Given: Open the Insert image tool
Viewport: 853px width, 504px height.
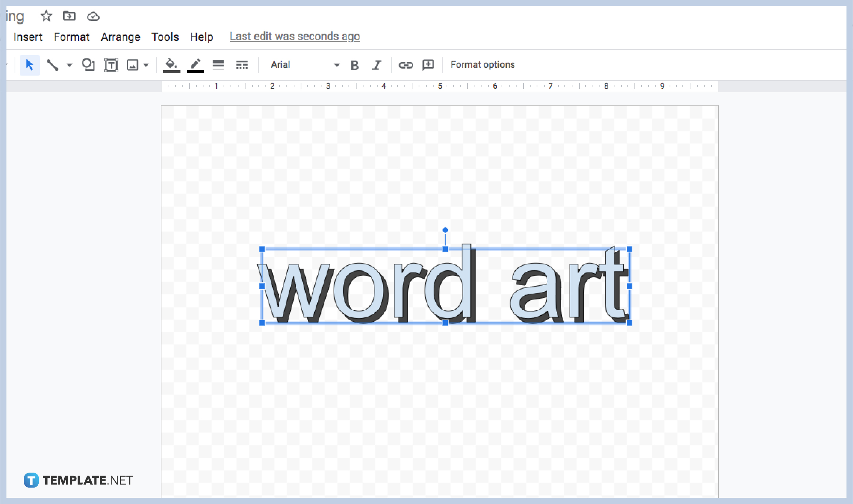Looking at the screenshot, I should tap(133, 65).
